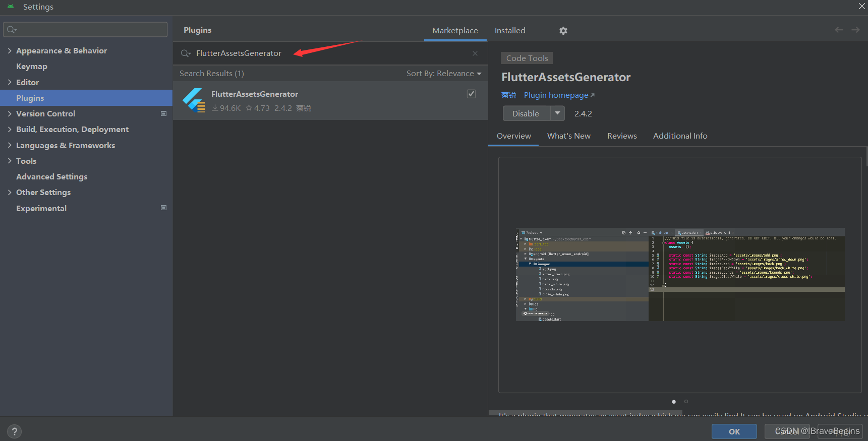
Task: Select FlutterAssetsGenerator search result name
Action: (x=255, y=94)
